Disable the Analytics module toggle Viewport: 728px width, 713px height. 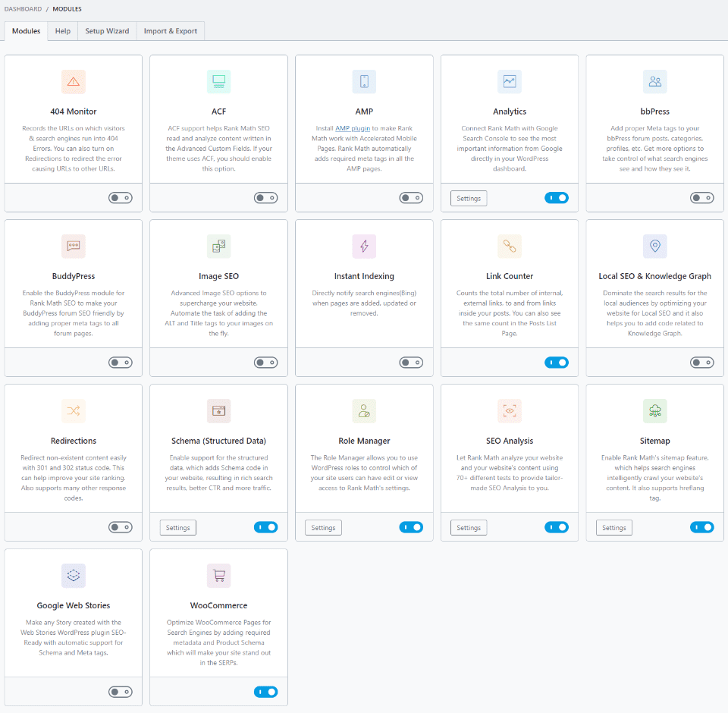point(556,198)
